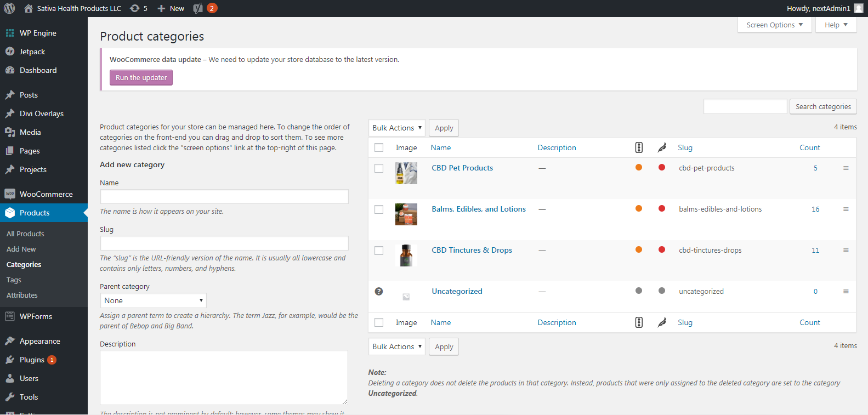Image resolution: width=868 pixels, height=415 pixels.
Task: Click the user avatar in top-right corner
Action: point(859,8)
